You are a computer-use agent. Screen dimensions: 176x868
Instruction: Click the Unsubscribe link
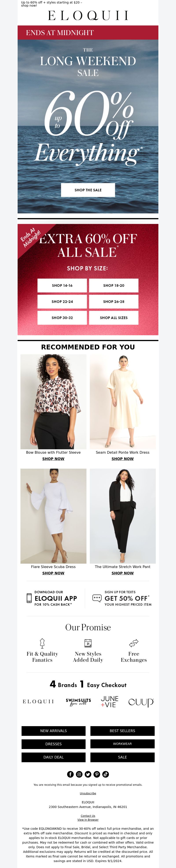88,793
